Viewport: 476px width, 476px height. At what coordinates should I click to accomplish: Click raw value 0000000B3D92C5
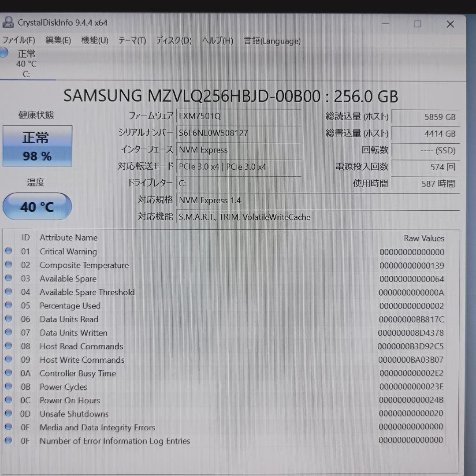click(x=410, y=346)
